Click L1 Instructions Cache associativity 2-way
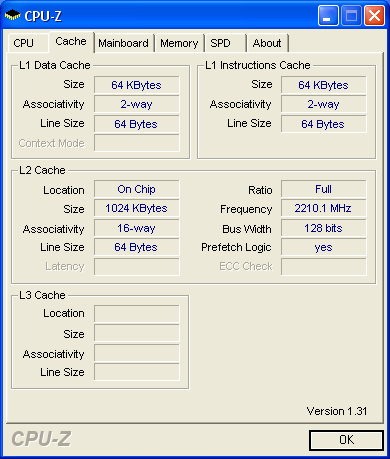The image size is (390, 459). (x=324, y=104)
